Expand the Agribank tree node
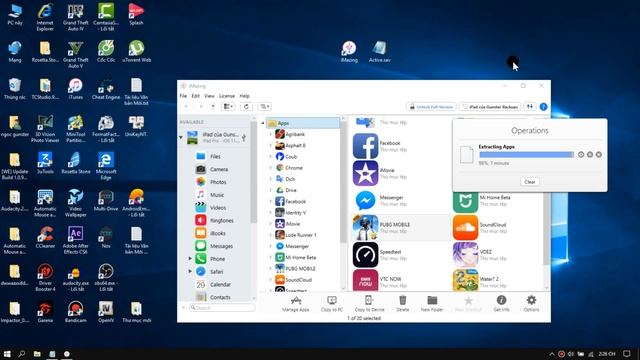The image size is (640, 360). [x=270, y=134]
